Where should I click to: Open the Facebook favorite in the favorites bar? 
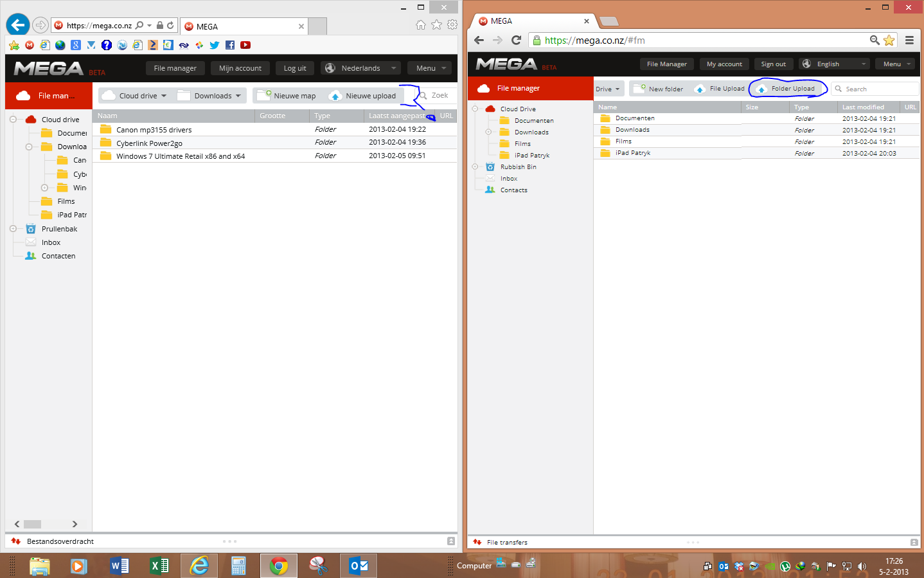pyautogui.click(x=230, y=45)
